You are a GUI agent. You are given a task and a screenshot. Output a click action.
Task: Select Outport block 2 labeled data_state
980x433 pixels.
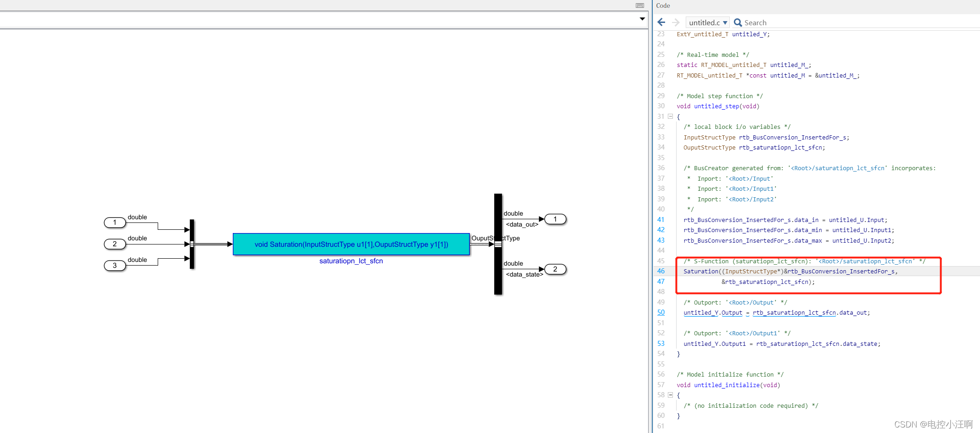[x=556, y=269]
